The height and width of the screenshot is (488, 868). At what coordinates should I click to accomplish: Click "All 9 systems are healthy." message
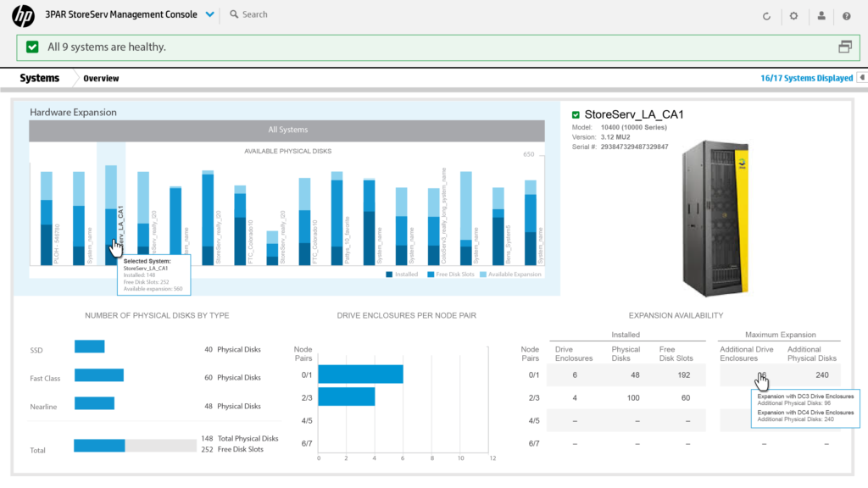[107, 47]
